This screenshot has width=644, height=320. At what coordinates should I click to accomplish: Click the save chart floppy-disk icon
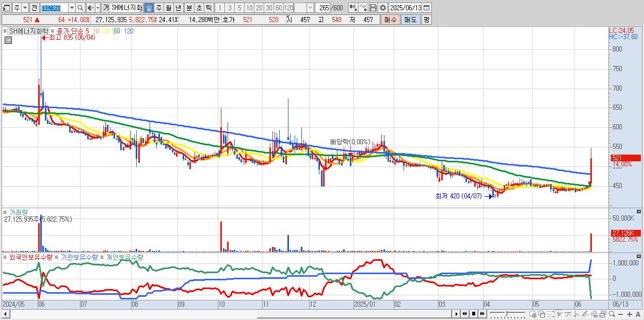point(373,8)
